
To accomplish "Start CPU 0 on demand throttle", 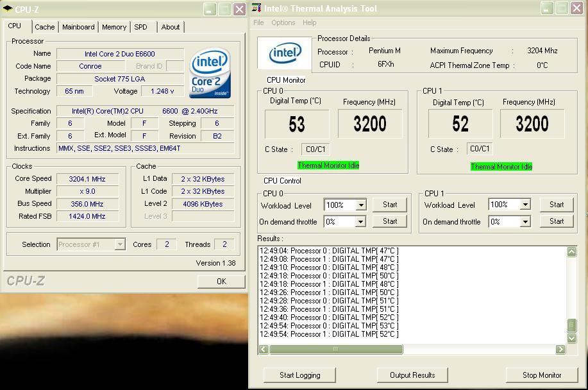I will [390, 221].
